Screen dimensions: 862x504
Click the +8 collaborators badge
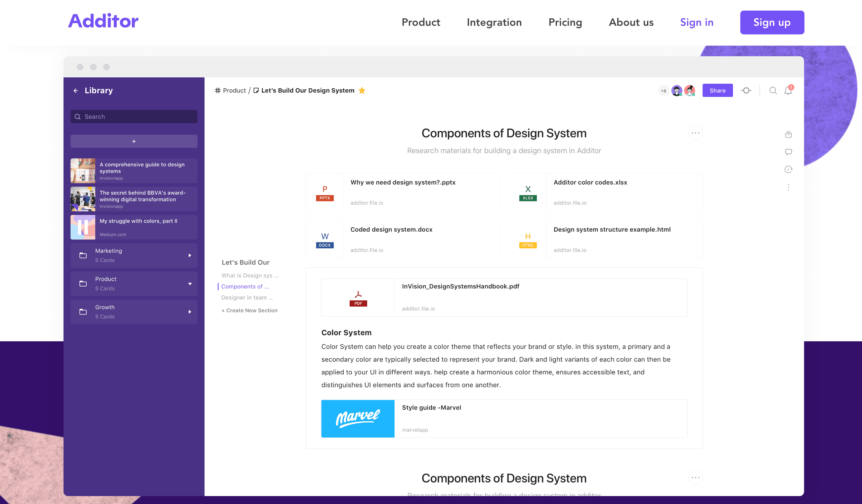[x=663, y=91]
